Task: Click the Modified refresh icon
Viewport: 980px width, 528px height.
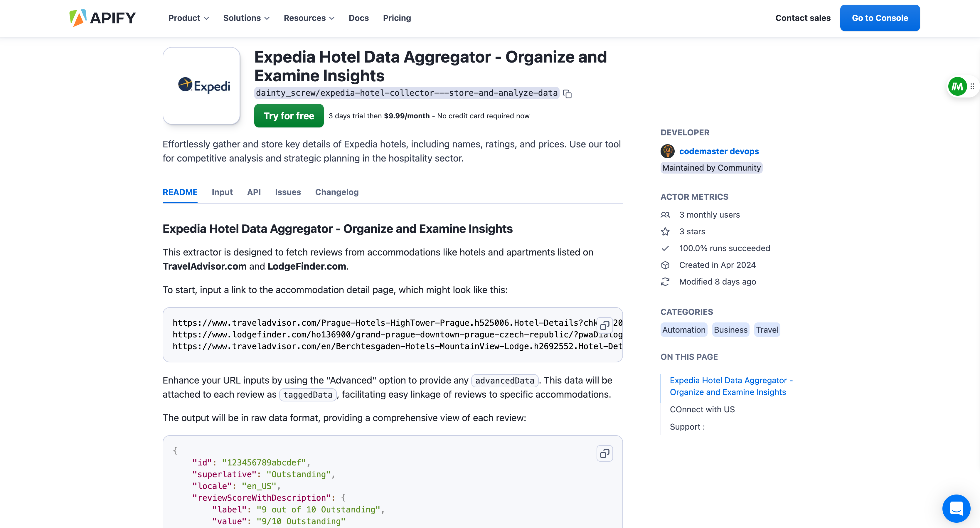Action: point(665,282)
